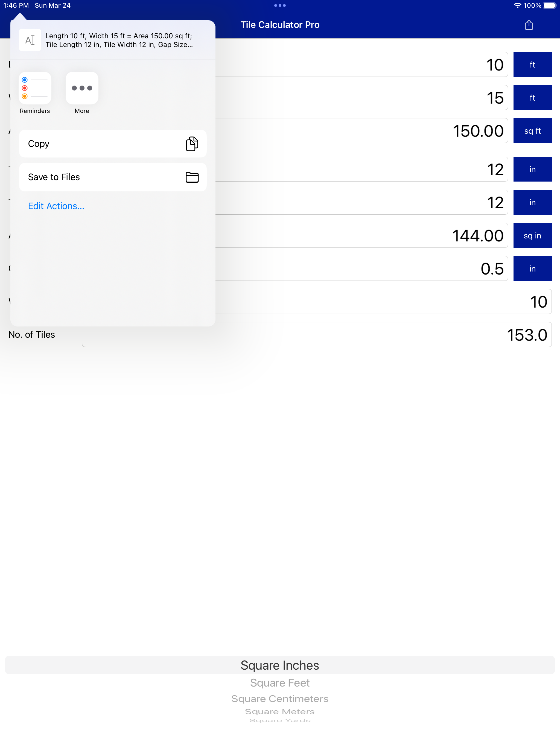Edit the width field showing 15

(x=361, y=98)
